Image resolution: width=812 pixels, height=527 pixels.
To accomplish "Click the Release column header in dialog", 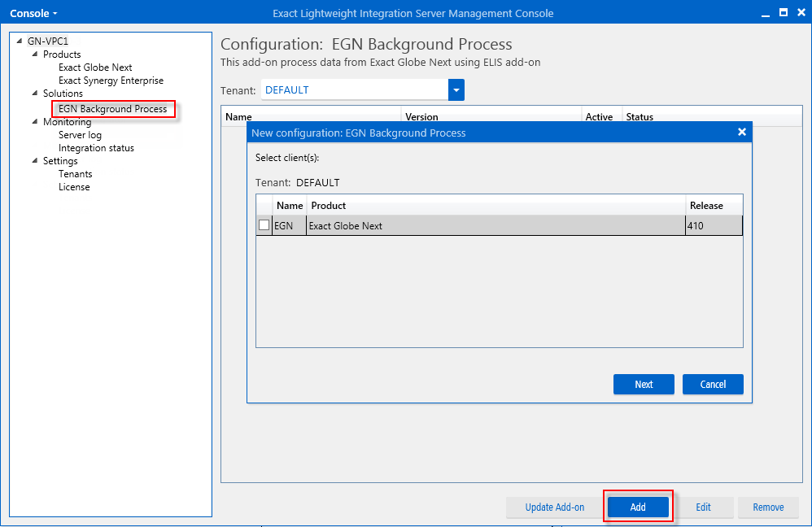I will point(714,206).
